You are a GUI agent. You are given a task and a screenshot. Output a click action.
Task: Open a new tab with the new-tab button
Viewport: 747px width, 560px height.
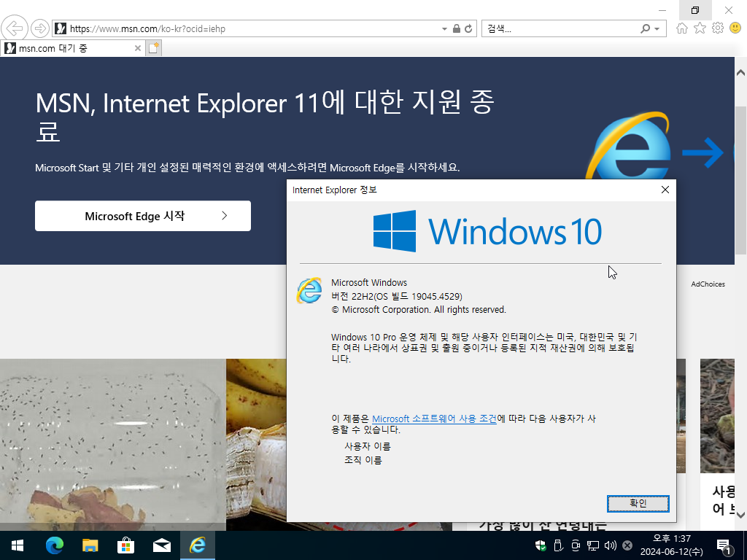click(153, 48)
